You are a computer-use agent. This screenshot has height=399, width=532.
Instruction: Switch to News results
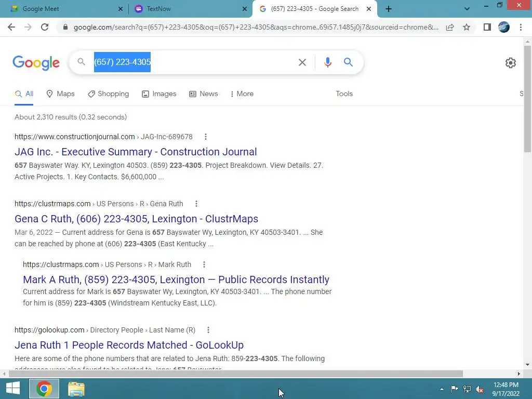(x=204, y=94)
